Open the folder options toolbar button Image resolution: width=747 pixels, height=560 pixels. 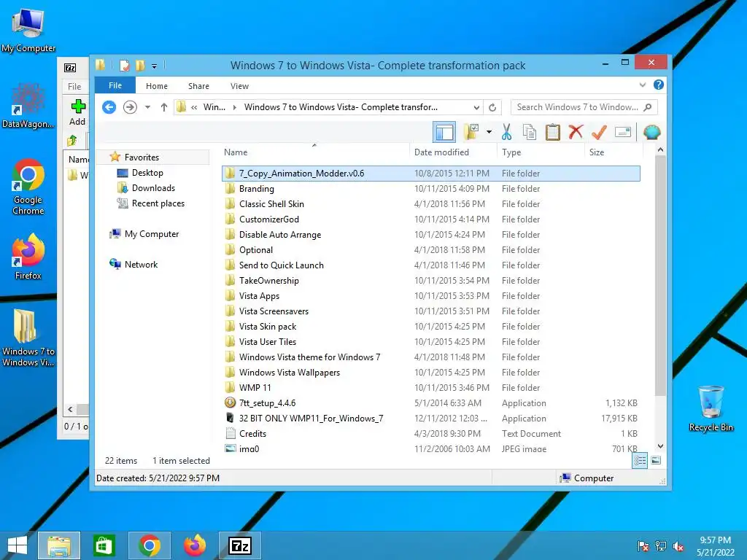472,132
